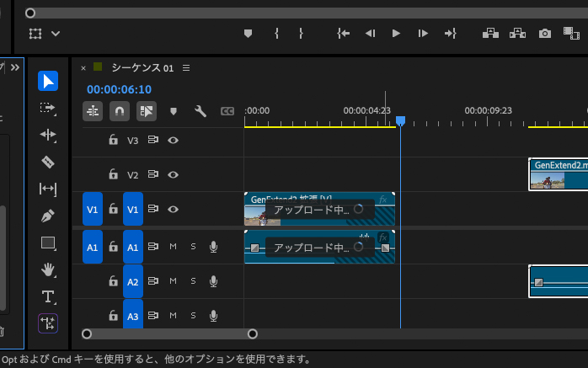Hide V3 track output eye
588x368 pixels.
(173, 140)
